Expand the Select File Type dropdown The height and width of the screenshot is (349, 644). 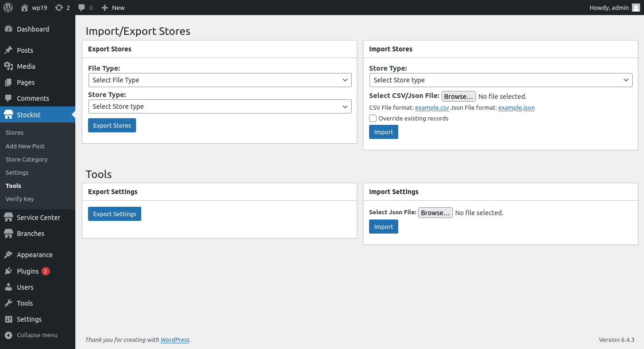coord(219,80)
